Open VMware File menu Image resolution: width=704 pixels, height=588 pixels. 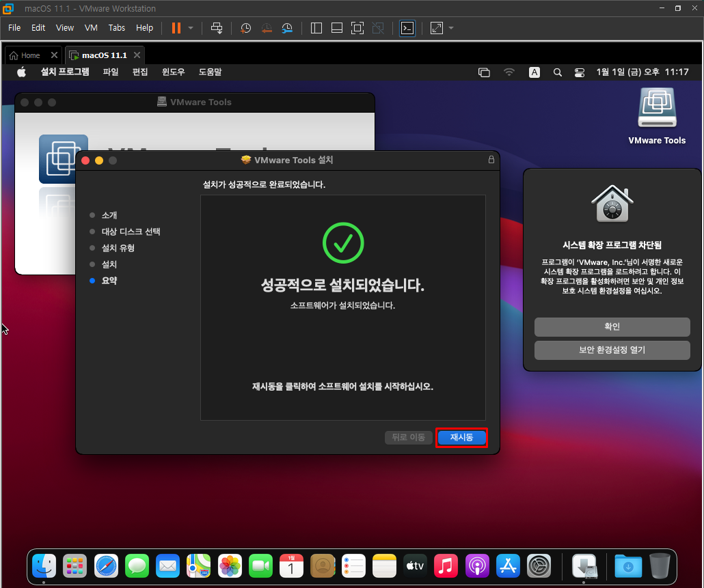coord(14,28)
